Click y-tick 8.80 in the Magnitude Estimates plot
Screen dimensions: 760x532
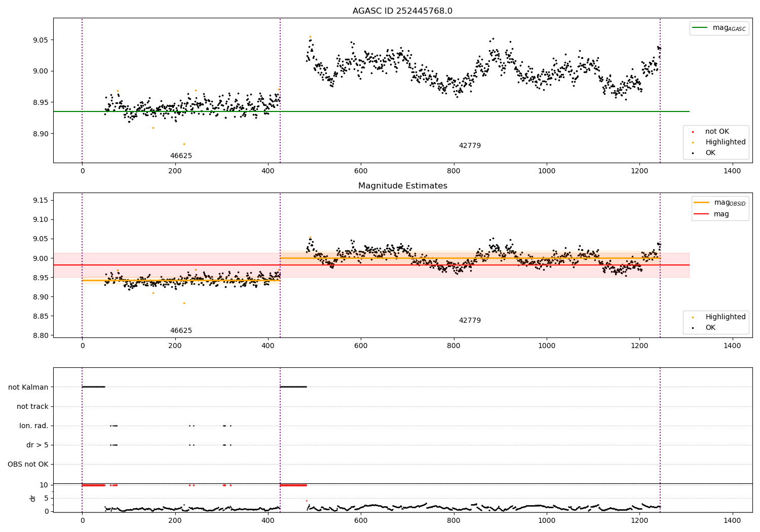point(41,335)
